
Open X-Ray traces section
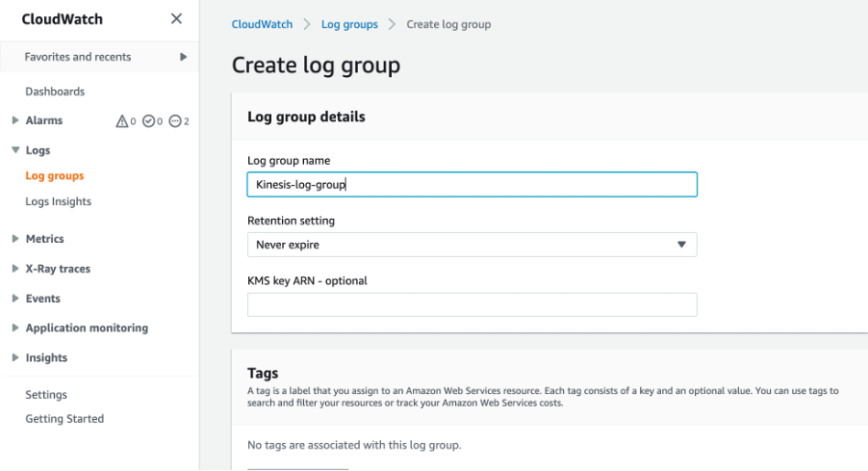click(58, 269)
